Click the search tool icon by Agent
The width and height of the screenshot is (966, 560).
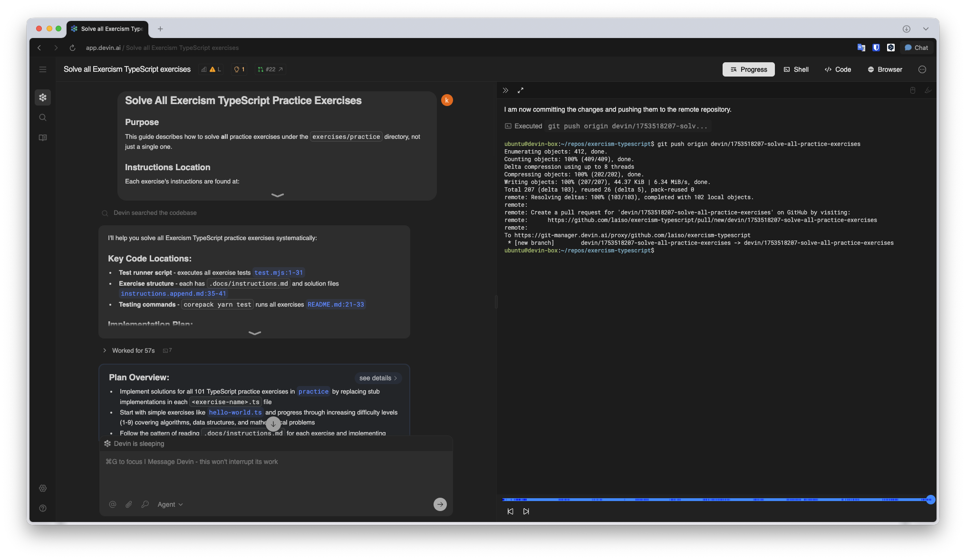[x=145, y=504]
